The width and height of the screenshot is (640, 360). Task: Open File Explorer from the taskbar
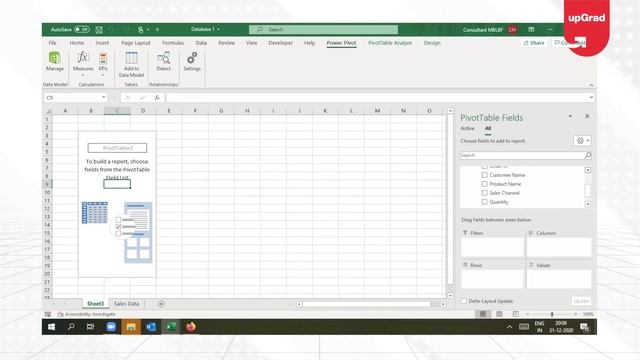(131, 327)
